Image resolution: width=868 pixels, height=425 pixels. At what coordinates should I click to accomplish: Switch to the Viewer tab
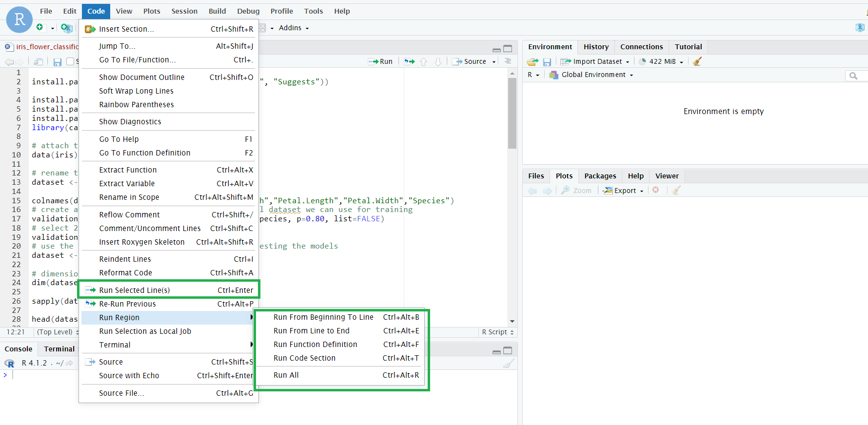667,176
